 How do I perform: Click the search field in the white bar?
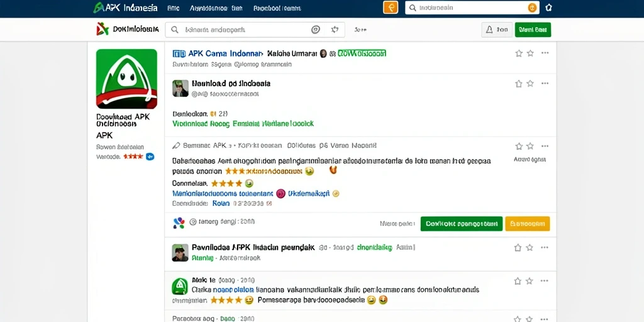coord(255,30)
